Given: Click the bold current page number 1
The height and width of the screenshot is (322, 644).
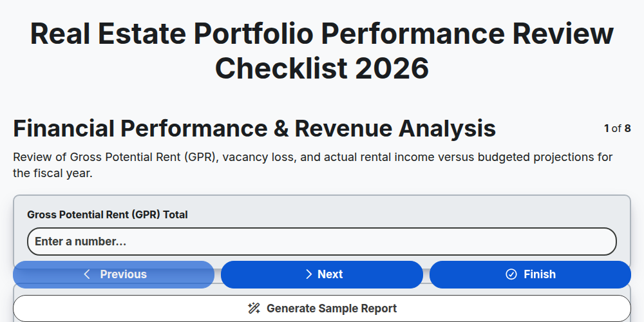Looking at the screenshot, I should pyautogui.click(x=607, y=129).
